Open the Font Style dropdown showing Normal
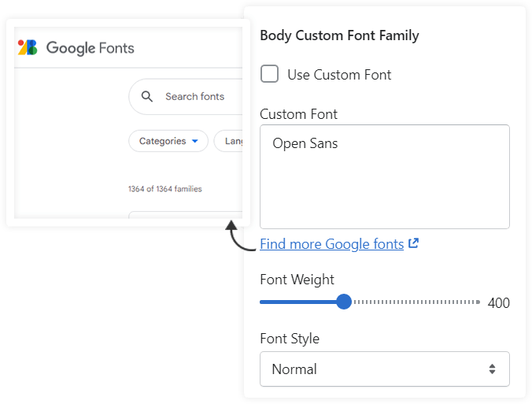 tap(384, 369)
